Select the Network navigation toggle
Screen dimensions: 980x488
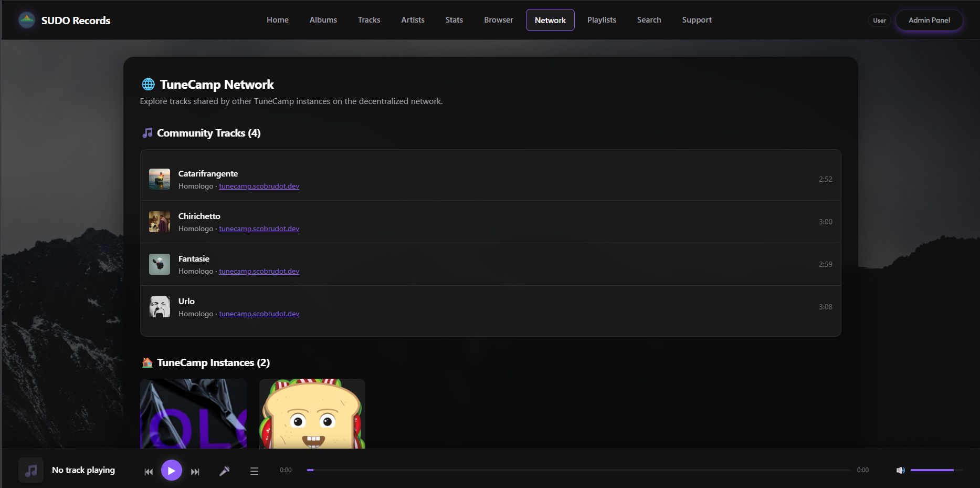[x=550, y=20]
